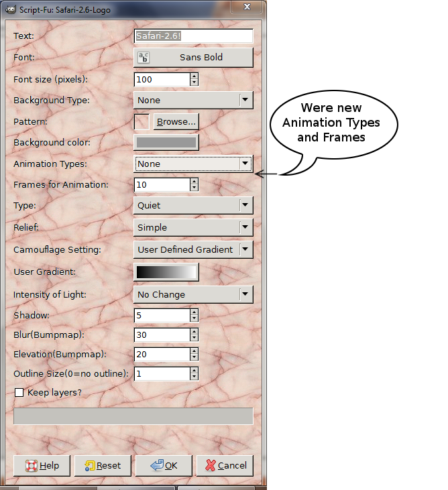The height and width of the screenshot is (490, 448).
Task: Increase Blur(Bumpmap) with up arrow
Action: coord(194,332)
